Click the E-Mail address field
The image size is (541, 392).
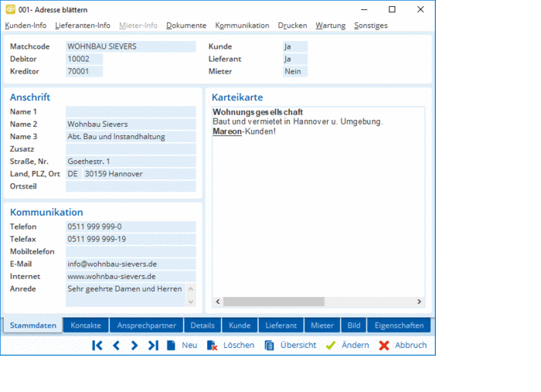tap(130, 264)
